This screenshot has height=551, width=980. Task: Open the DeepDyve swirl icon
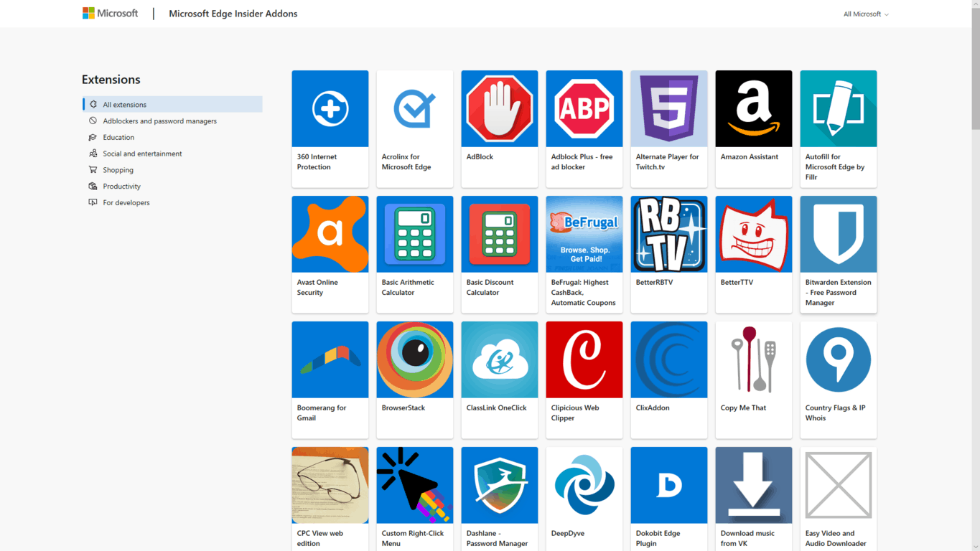pyautogui.click(x=584, y=486)
